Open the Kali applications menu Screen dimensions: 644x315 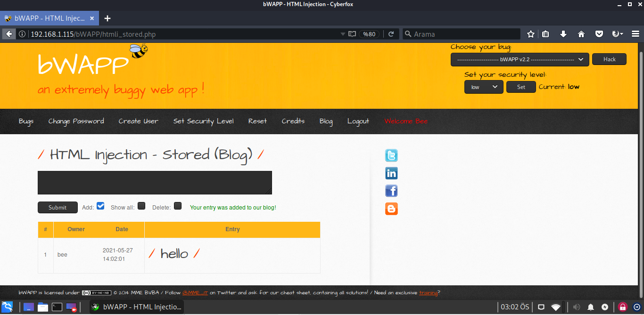pyautogui.click(x=8, y=307)
